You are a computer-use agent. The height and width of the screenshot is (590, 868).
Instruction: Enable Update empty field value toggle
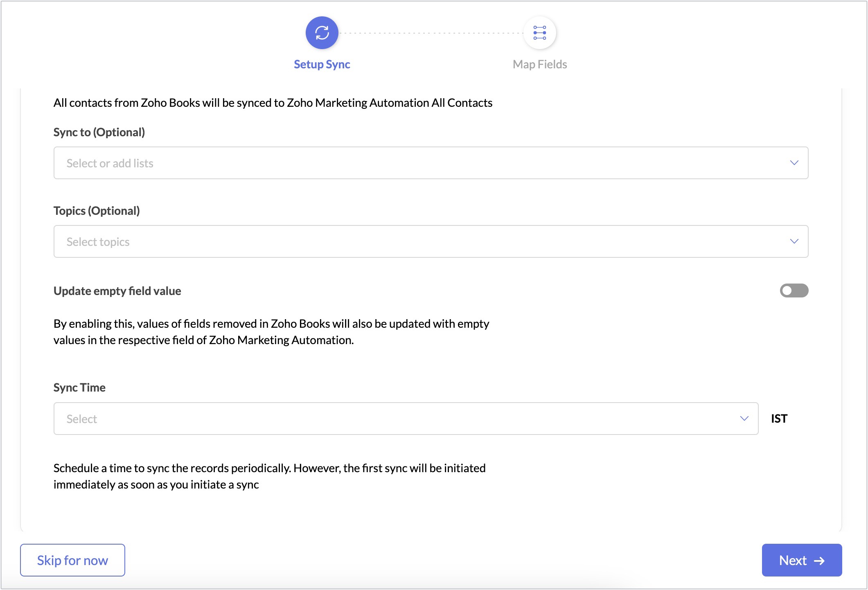[x=794, y=290]
